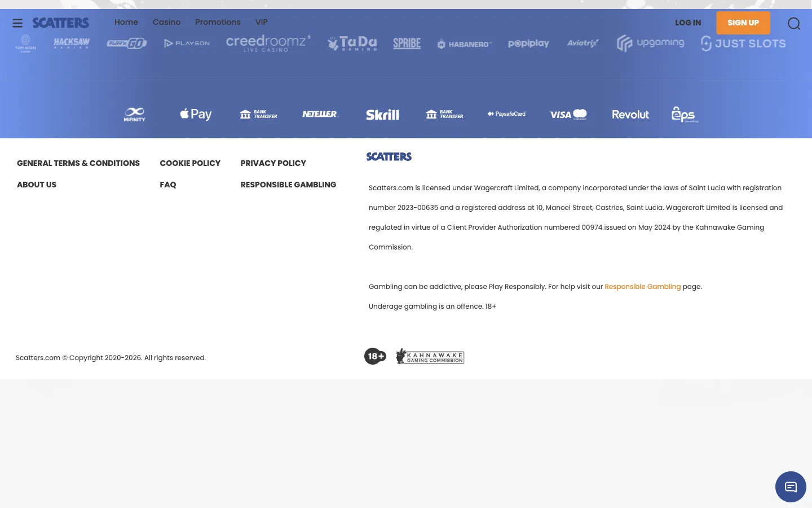Open General Terms & Conditions link

(78, 163)
